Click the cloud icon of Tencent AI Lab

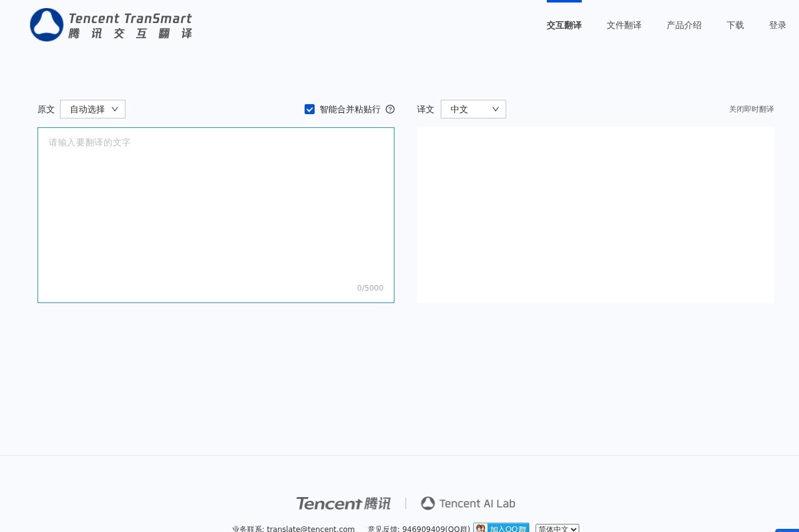[428, 503]
